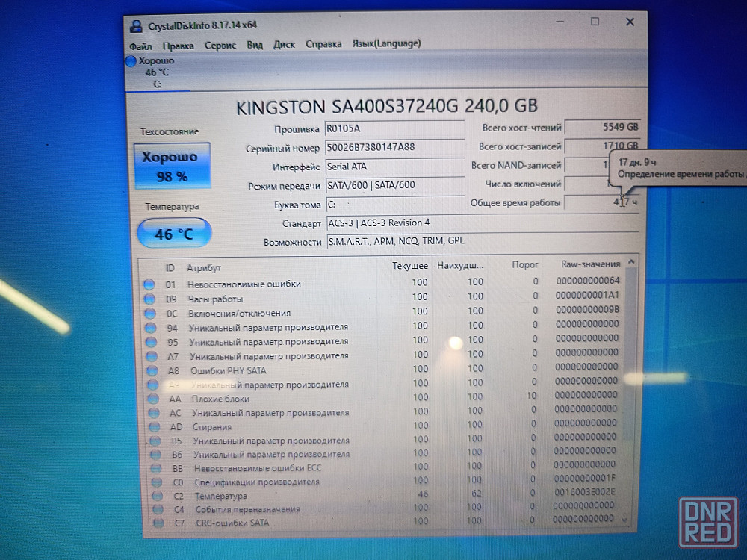Click status icon for Температура attribute row
The height and width of the screenshot is (560, 747).
[157, 496]
